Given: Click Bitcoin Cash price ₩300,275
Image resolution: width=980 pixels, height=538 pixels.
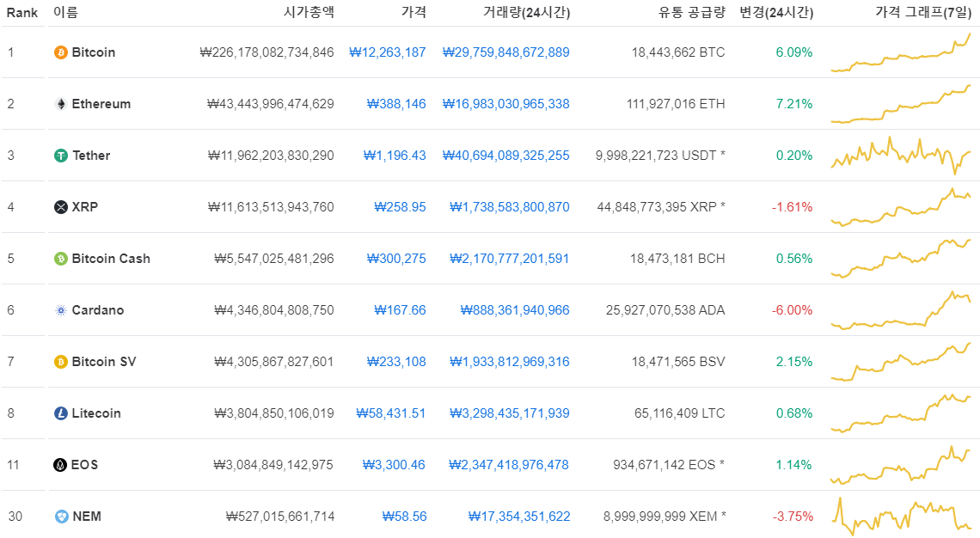Looking at the screenshot, I should click(396, 259).
